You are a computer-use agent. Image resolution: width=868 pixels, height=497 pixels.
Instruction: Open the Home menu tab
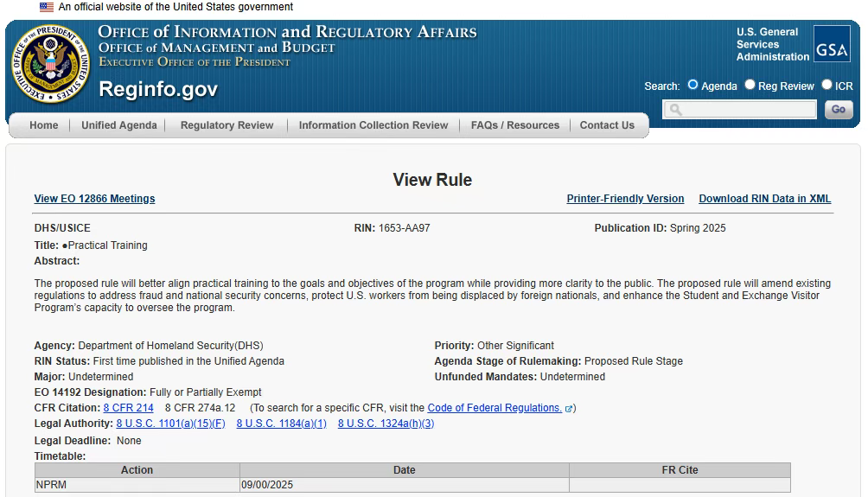point(44,125)
